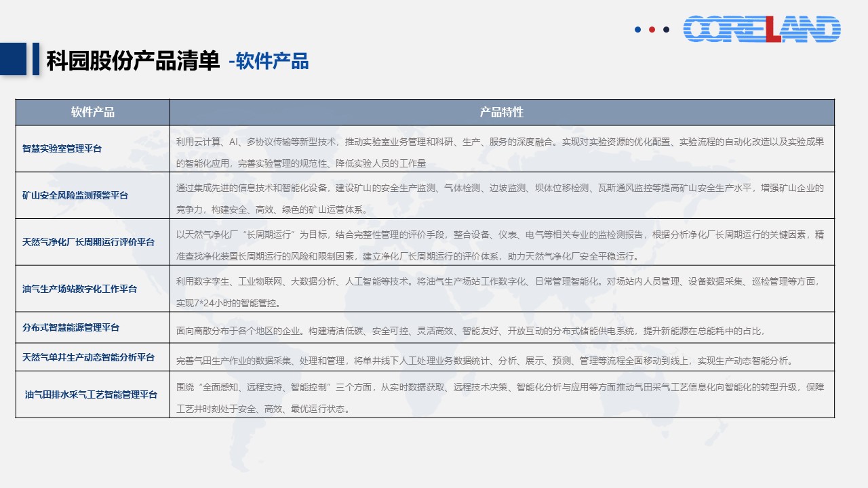Select the 智慧实验室管理平台 cell

click(x=93, y=148)
